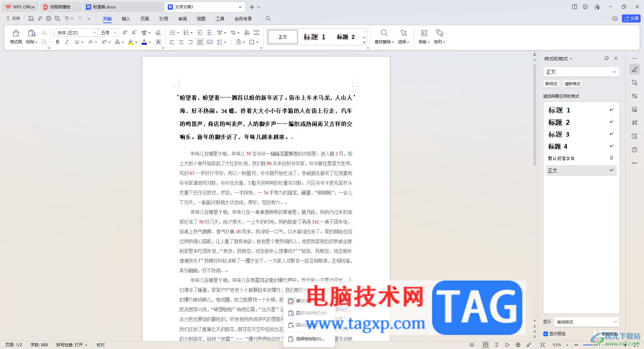The image size is (644, 349).
Task: Click the italic formatting icon
Action: [67, 42]
